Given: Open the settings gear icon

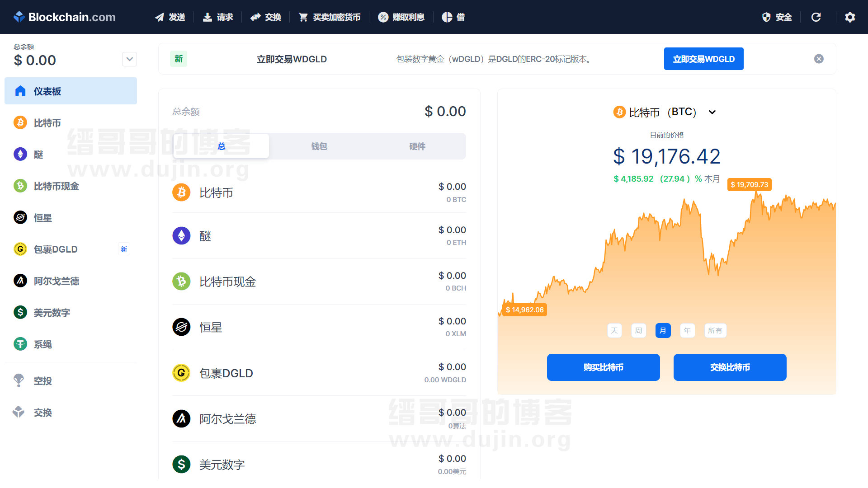Looking at the screenshot, I should 850,17.
